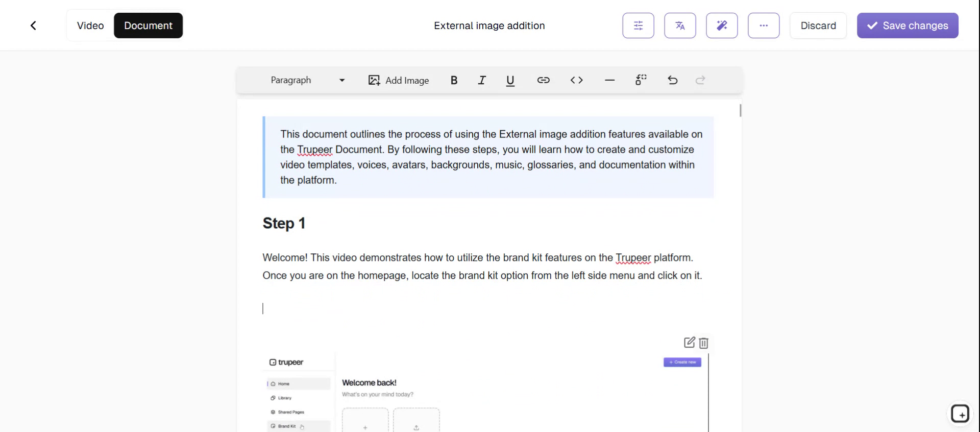The image size is (980, 432).
Task: Go back with the left arrow
Action: (x=33, y=26)
